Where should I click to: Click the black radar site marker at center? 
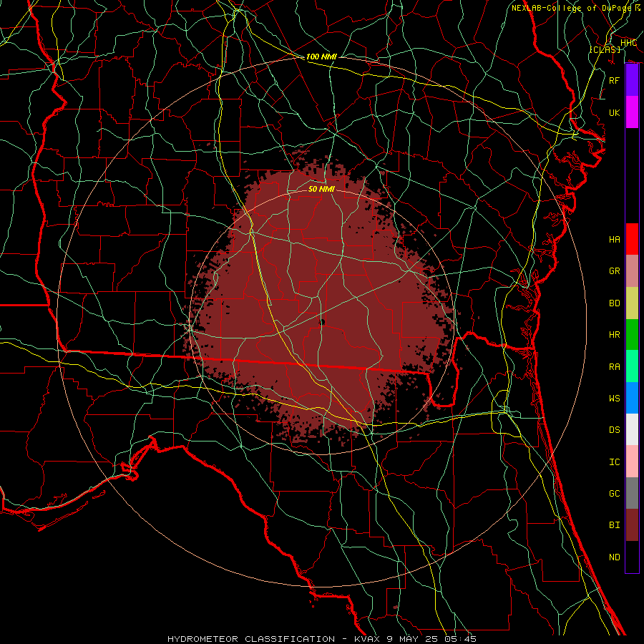[x=322, y=322]
